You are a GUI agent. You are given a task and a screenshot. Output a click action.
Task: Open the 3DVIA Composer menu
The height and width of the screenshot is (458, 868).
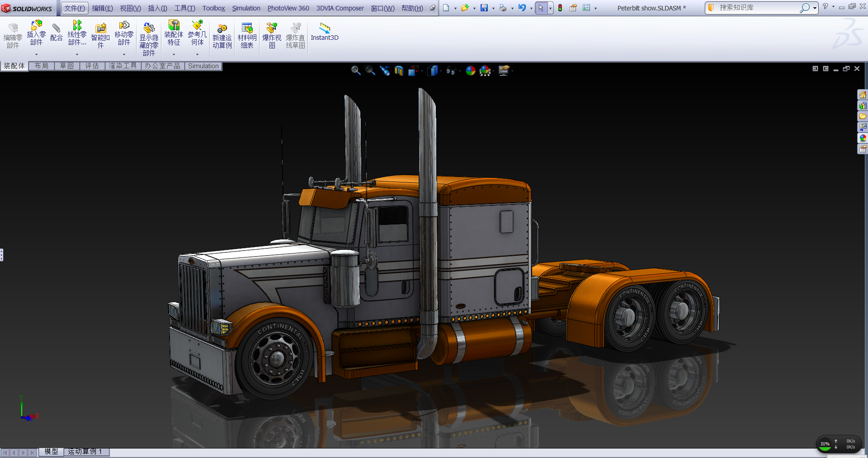(x=340, y=8)
